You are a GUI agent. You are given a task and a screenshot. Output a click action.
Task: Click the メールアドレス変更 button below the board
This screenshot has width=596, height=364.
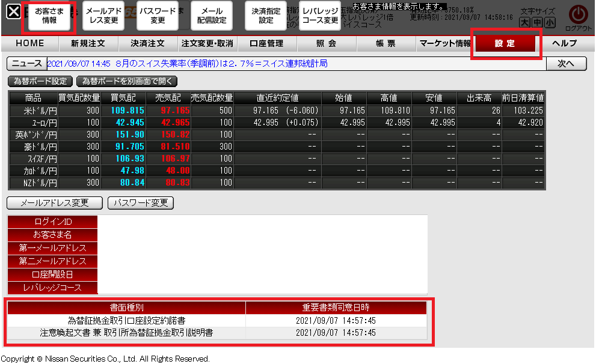55,203
